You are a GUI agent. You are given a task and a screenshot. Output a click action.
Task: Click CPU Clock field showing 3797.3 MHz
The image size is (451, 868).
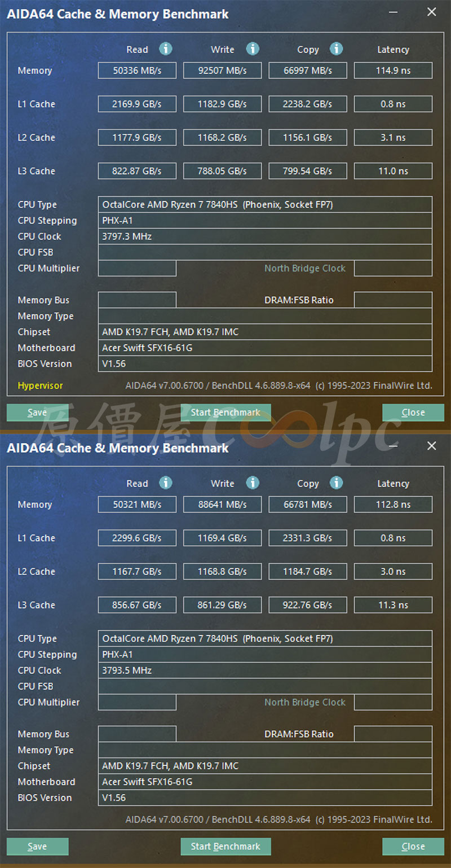(x=265, y=236)
